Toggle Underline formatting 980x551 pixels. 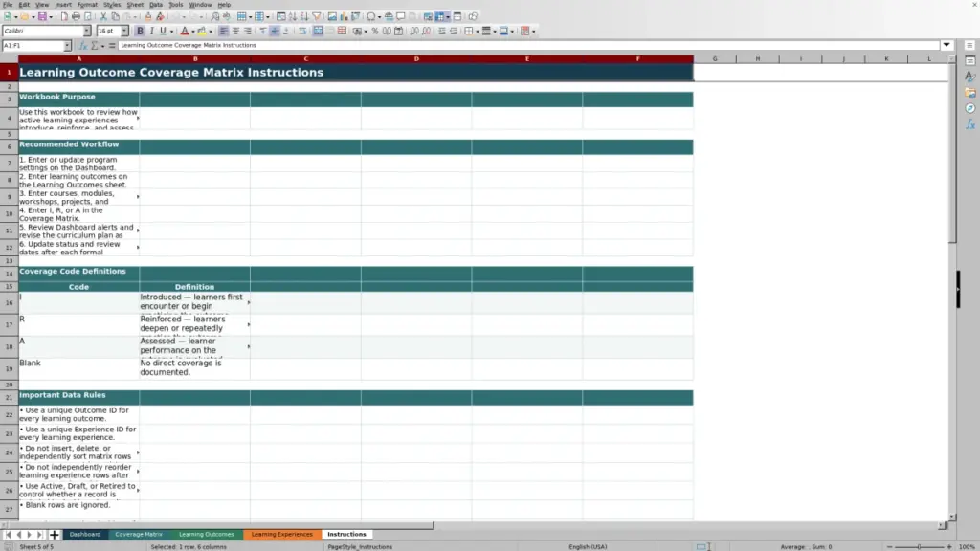point(163,31)
